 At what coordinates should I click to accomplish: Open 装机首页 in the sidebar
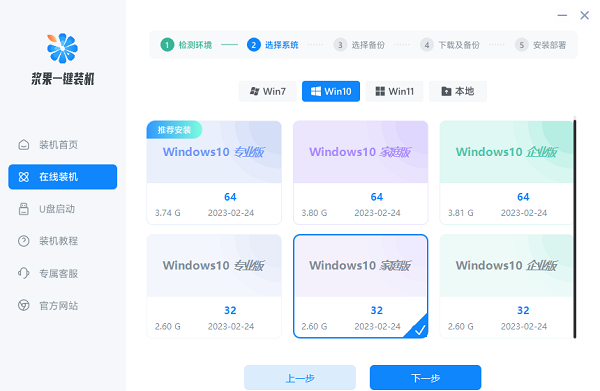pyautogui.click(x=63, y=145)
